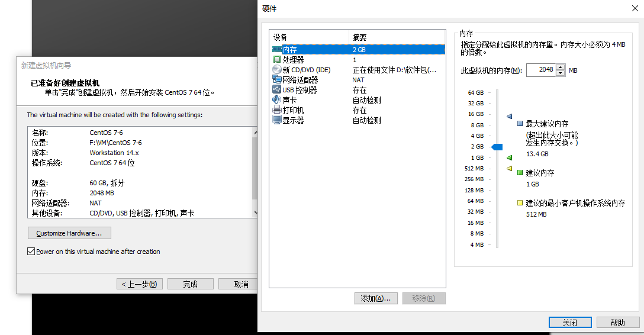
Task: Click the 32 GB slider scale label
Action: [476, 103]
